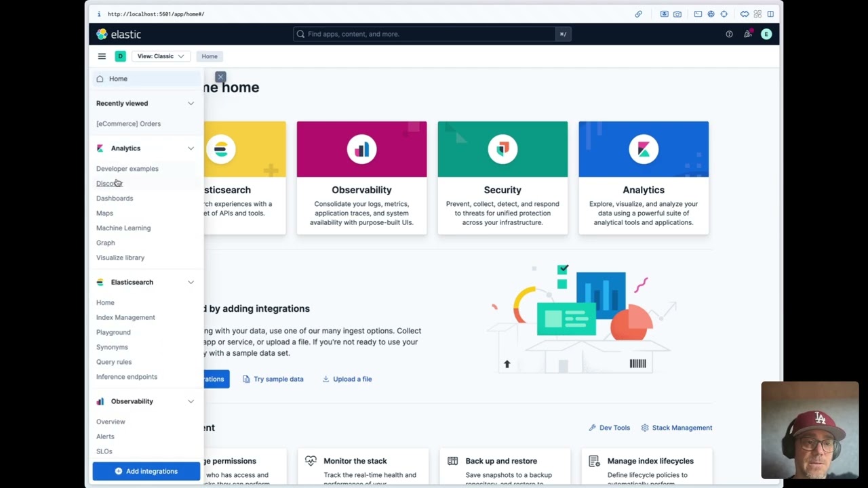Image resolution: width=868 pixels, height=488 pixels.
Task: Click the copy link icon in browser bar
Action: pos(638,14)
